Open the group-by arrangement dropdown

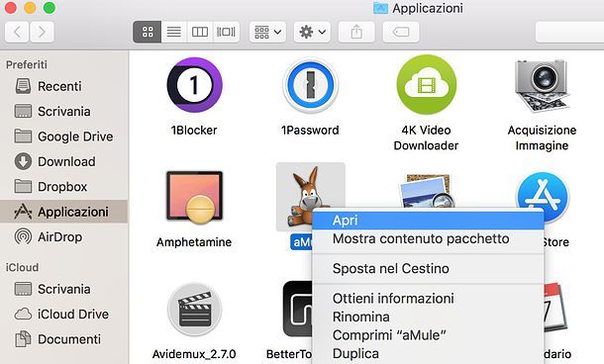267,32
